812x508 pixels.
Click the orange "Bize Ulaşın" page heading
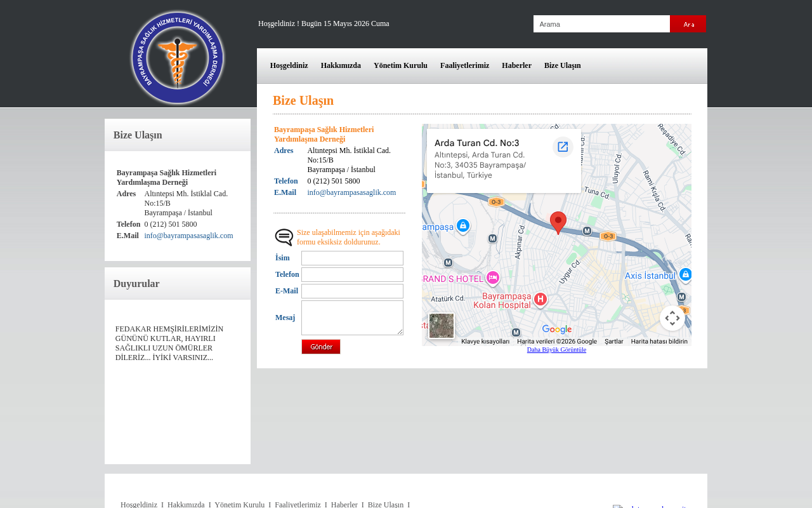point(303,100)
